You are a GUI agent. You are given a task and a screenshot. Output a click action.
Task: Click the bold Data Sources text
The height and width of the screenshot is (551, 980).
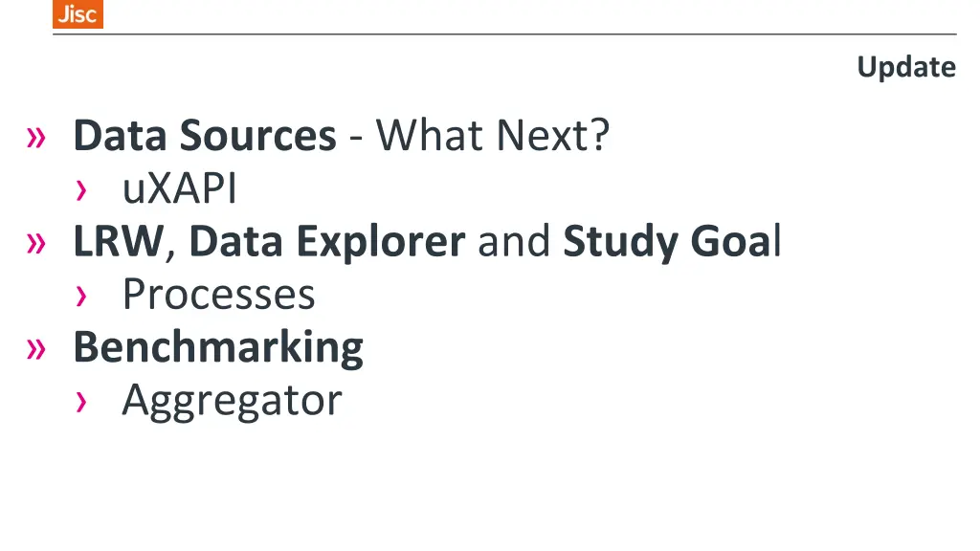coord(205,135)
